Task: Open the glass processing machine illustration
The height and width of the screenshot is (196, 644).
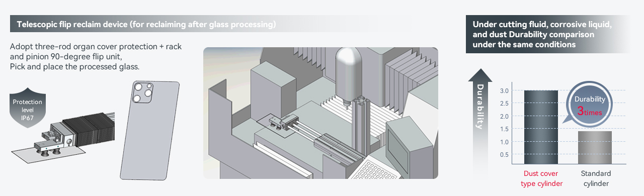Action: click(320, 113)
